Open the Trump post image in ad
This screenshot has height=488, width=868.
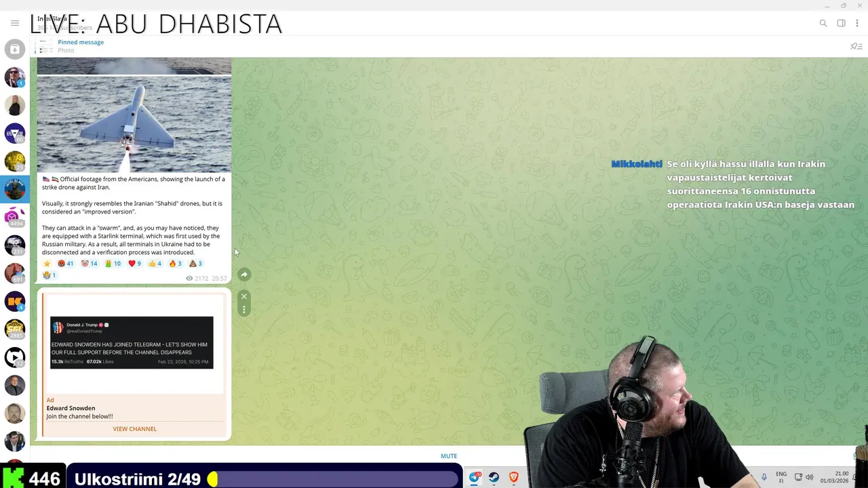(132, 342)
